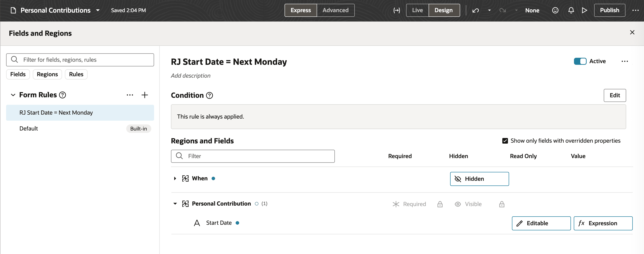Toggle Hidden setting for When region
The height and width of the screenshot is (254, 644).
click(x=479, y=179)
